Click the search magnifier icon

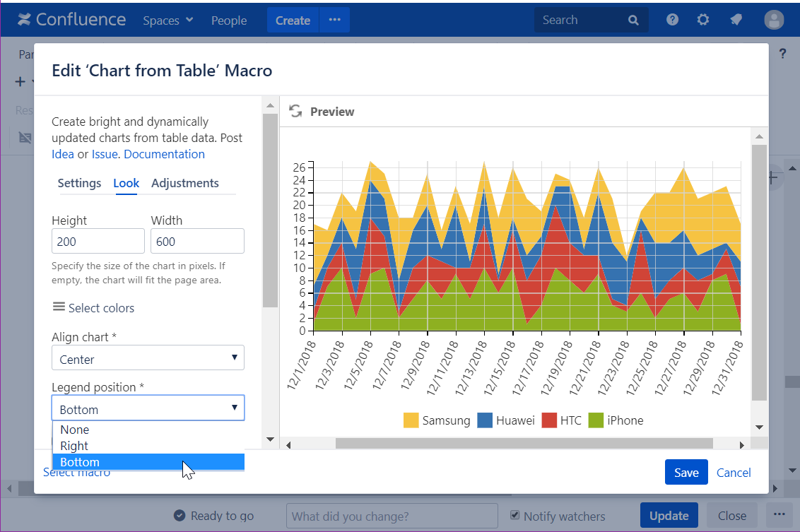633,20
